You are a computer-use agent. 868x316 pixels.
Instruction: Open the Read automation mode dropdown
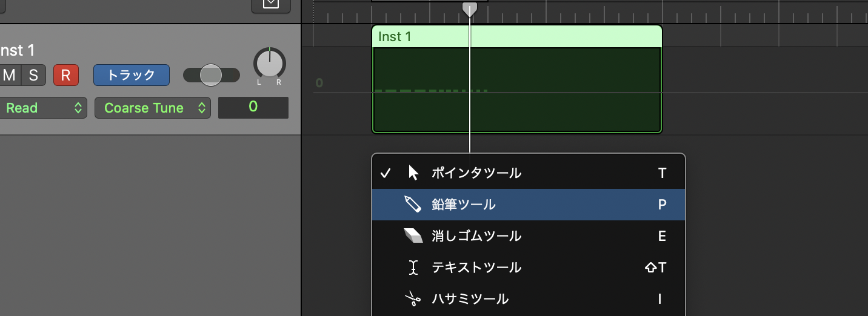pyautogui.click(x=42, y=108)
